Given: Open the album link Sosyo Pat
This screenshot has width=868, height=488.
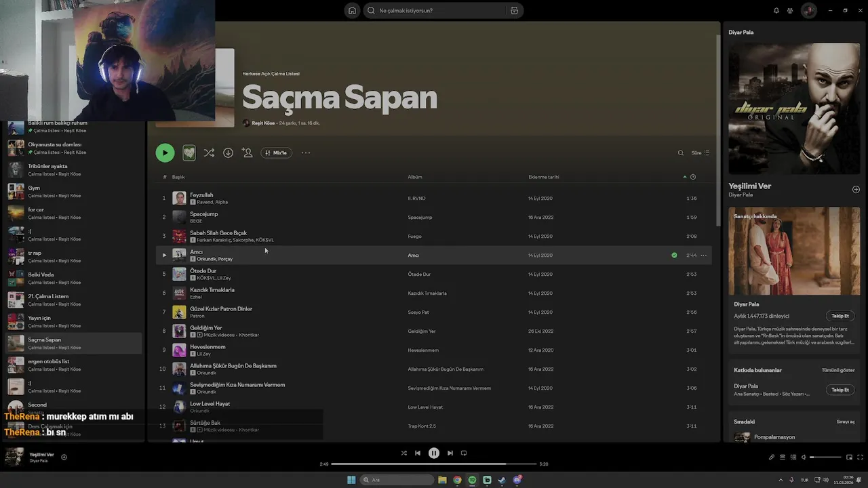Looking at the screenshot, I should point(418,312).
